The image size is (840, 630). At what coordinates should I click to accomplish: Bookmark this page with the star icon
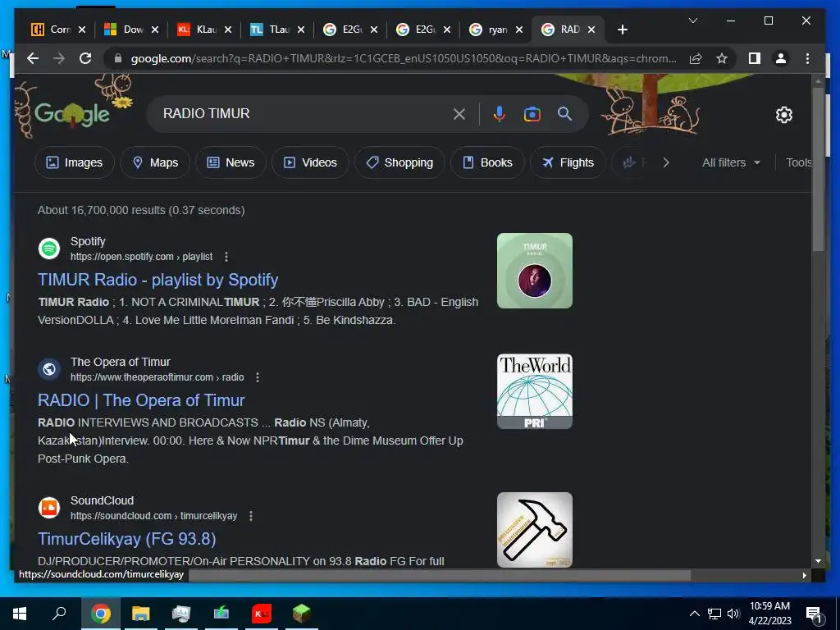(722, 58)
